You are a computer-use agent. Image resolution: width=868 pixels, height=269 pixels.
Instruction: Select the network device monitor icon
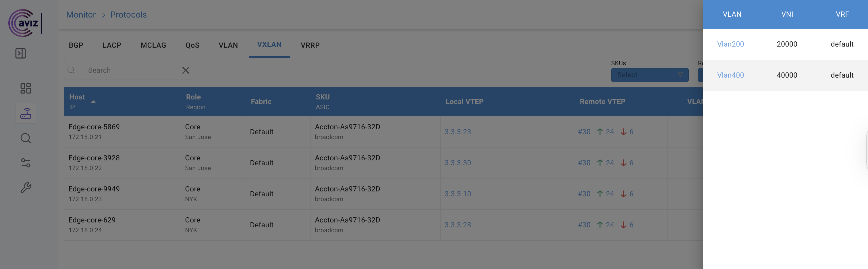(x=26, y=113)
